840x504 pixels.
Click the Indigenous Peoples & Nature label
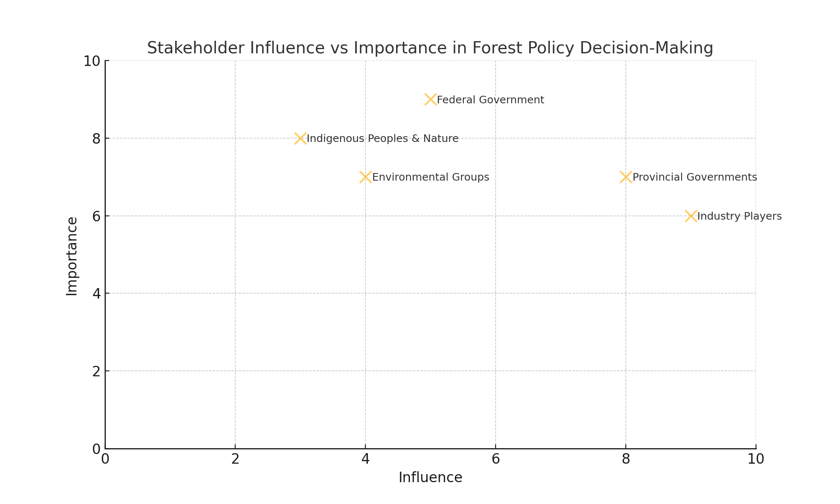(x=382, y=139)
